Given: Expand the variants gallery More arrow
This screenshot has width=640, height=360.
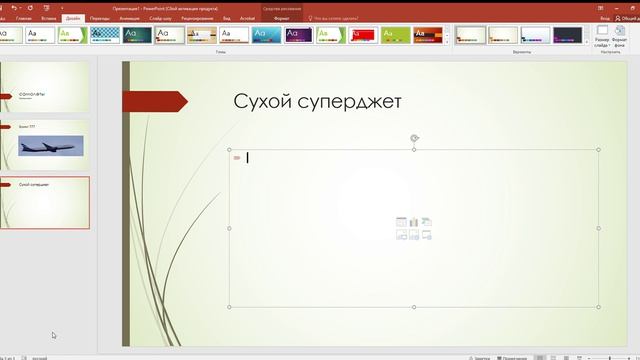Looking at the screenshot, I should 587,42.
